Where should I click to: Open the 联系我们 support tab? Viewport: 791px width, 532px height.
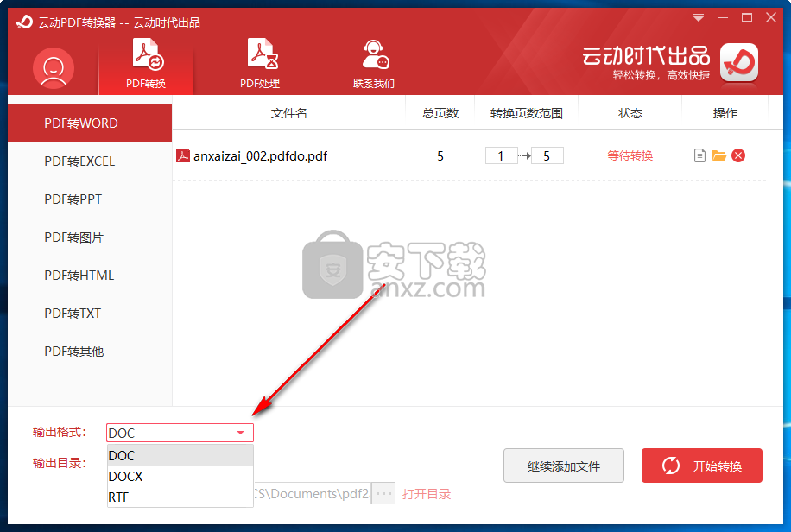pos(374,64)
